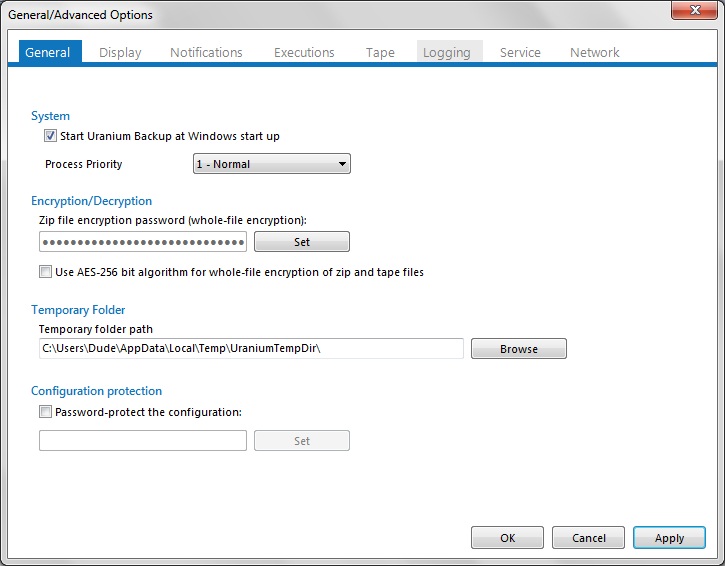The image size is (725, 566).
Task: Open the Process Priority dropdown
Action: click(x=272, y=164)
